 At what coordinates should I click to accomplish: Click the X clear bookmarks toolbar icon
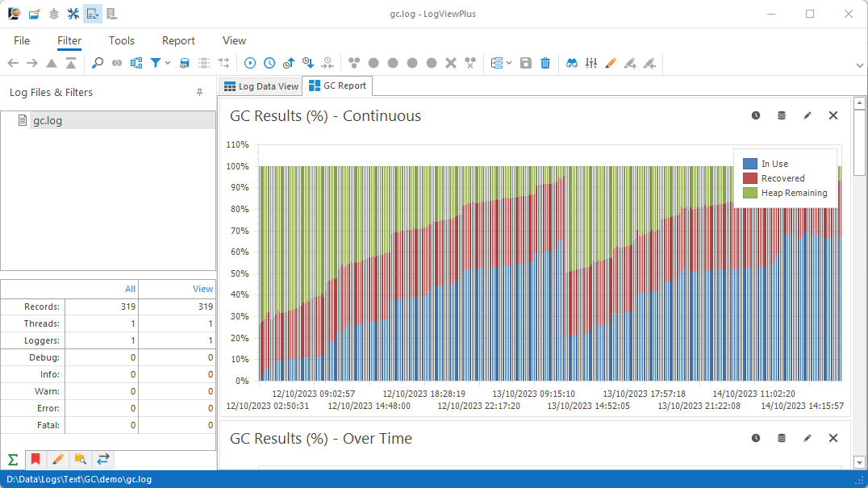click(451, 63)
